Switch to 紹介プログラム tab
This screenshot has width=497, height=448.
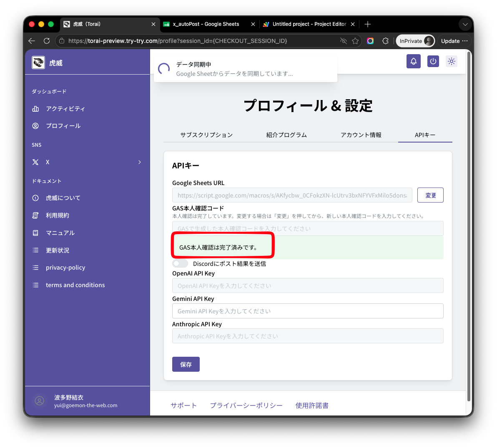286,135
